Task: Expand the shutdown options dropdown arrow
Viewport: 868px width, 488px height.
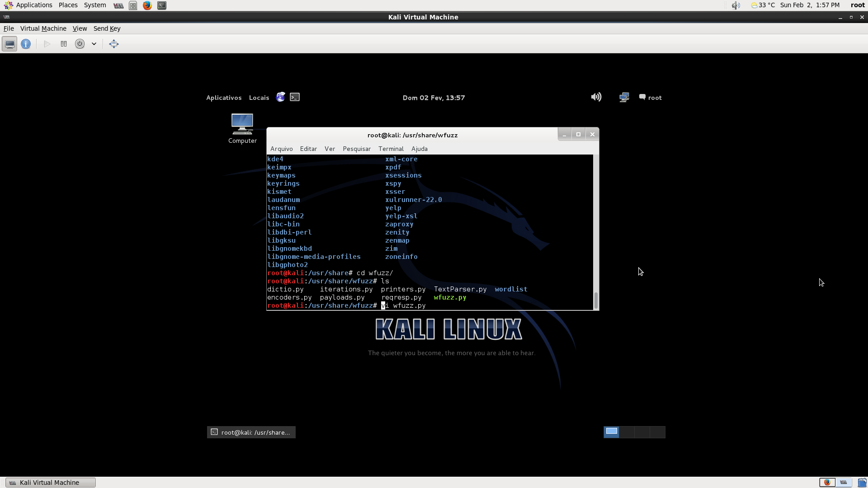Action: point(94,44)
